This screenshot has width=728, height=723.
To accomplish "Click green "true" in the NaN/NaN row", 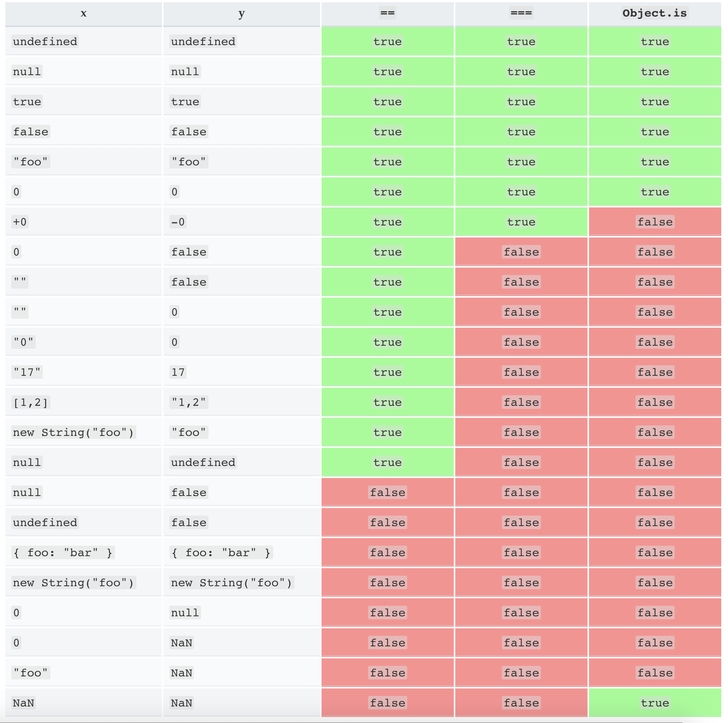I will click(654, 703).
